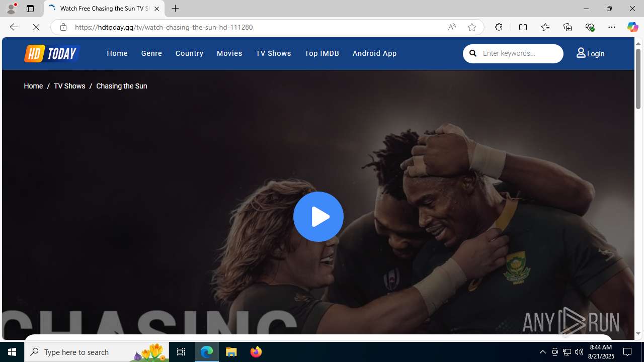This screenshot has width=644, height=362.
Task: Open the Home nav menu item
Action: [117, 53]
